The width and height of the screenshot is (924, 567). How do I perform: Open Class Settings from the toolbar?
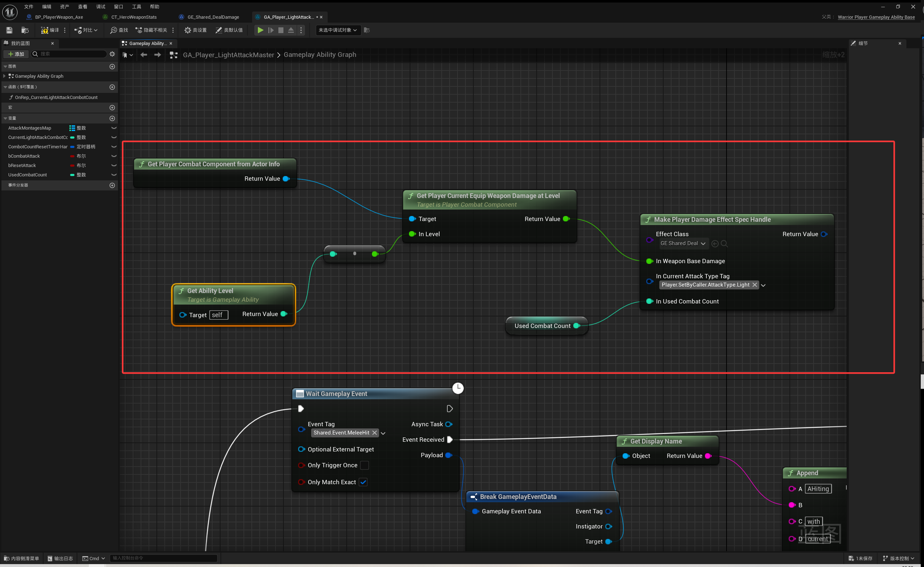(195, 30)
